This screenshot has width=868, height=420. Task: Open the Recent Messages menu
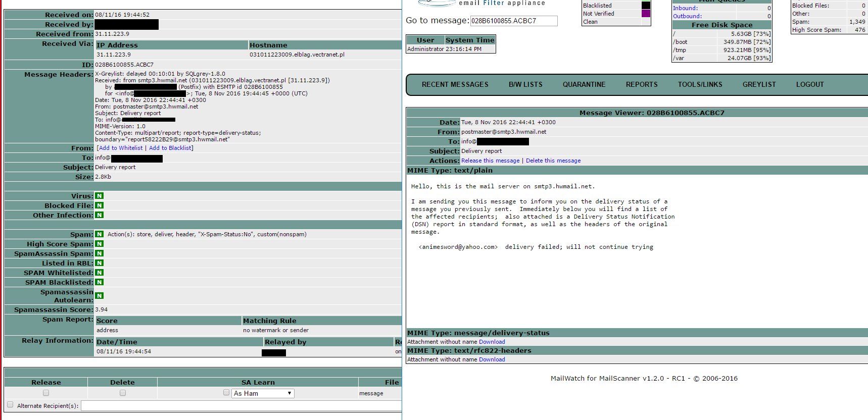tap(455, 85)
